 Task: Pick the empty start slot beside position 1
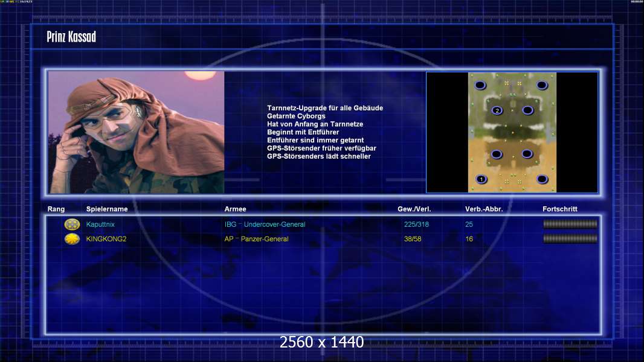coord(542,179)
